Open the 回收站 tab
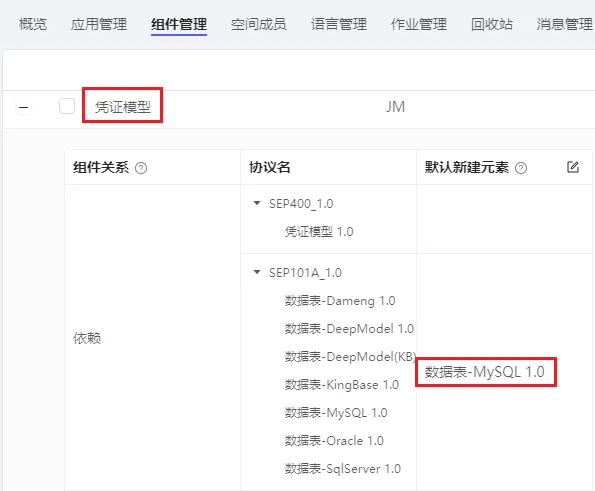The height and width of the screenshot is (491, 595). [x=492, y=24]
